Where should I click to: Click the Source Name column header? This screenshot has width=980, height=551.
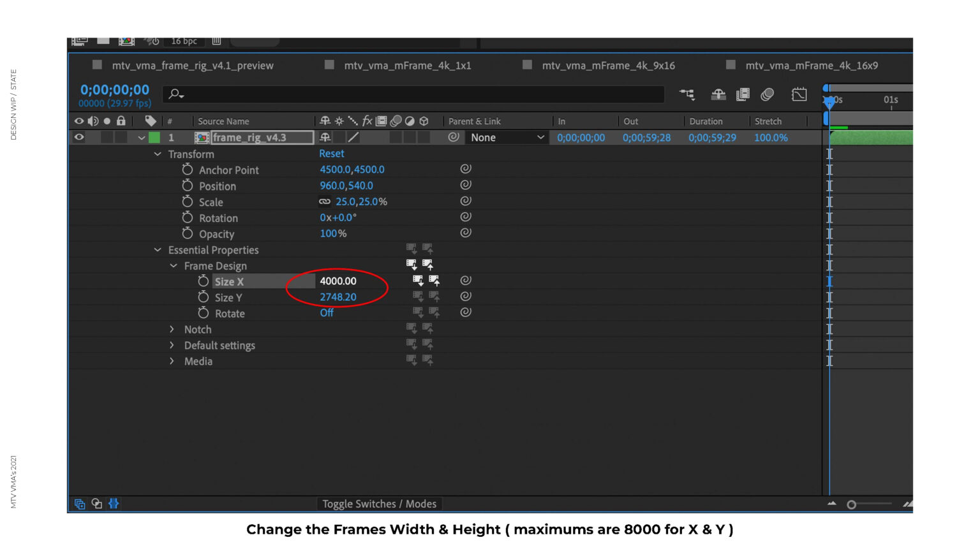[223, 121]
